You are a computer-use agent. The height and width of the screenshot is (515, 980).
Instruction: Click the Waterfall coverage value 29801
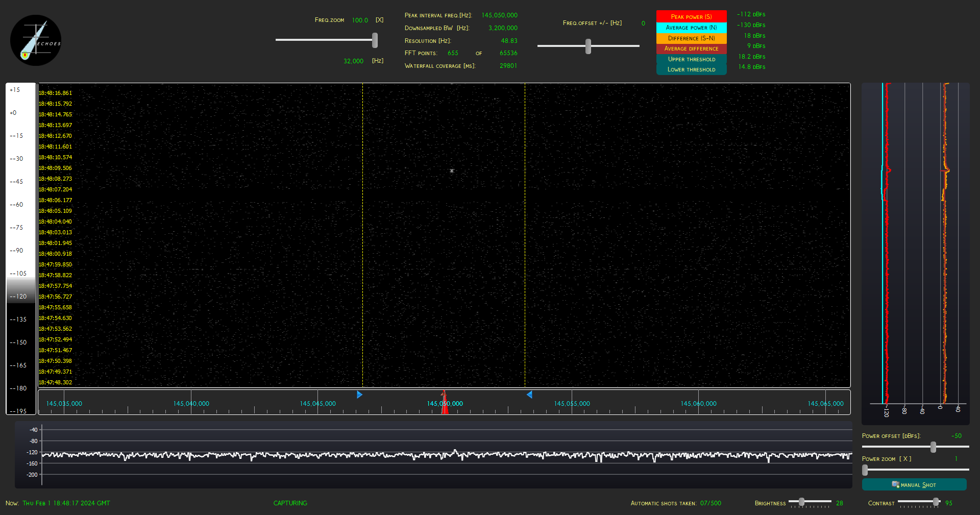click(x=508, y=66)
